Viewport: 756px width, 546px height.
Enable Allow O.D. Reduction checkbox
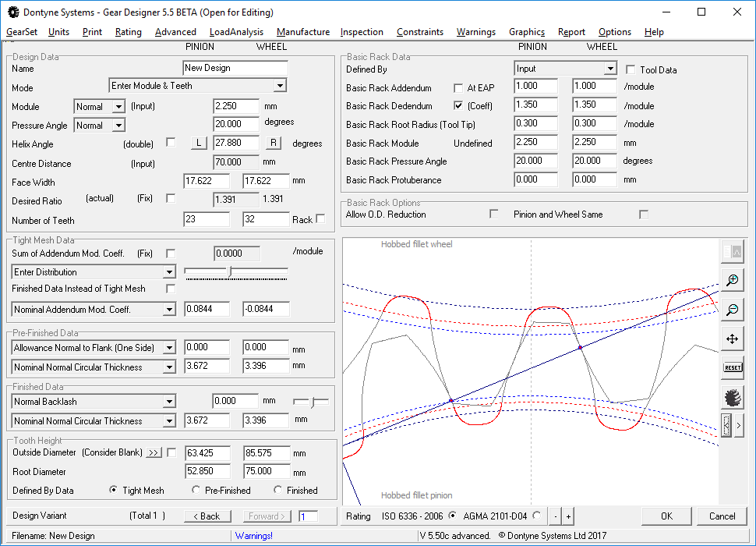click(493, 214)
